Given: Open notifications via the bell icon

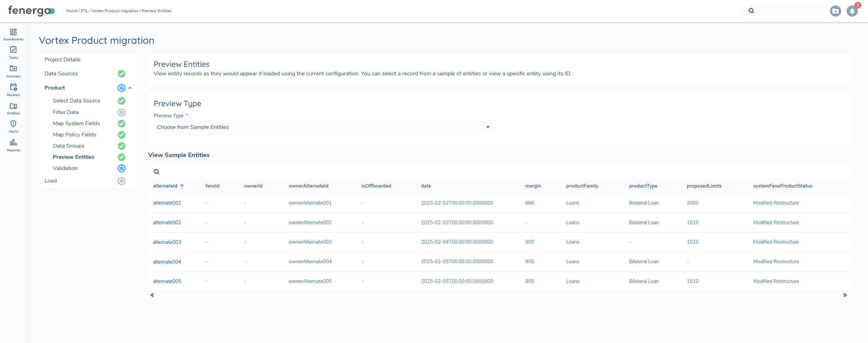Looking at the screenshot, I should click(852, 11).
